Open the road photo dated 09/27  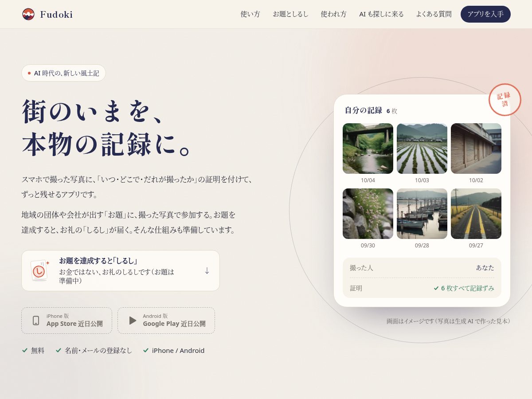[x=476, y=214]
